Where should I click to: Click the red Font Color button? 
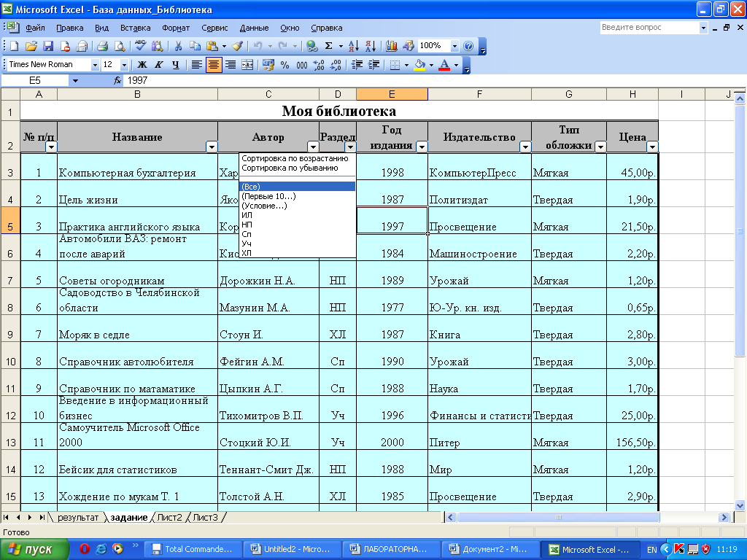coord(444,65)
